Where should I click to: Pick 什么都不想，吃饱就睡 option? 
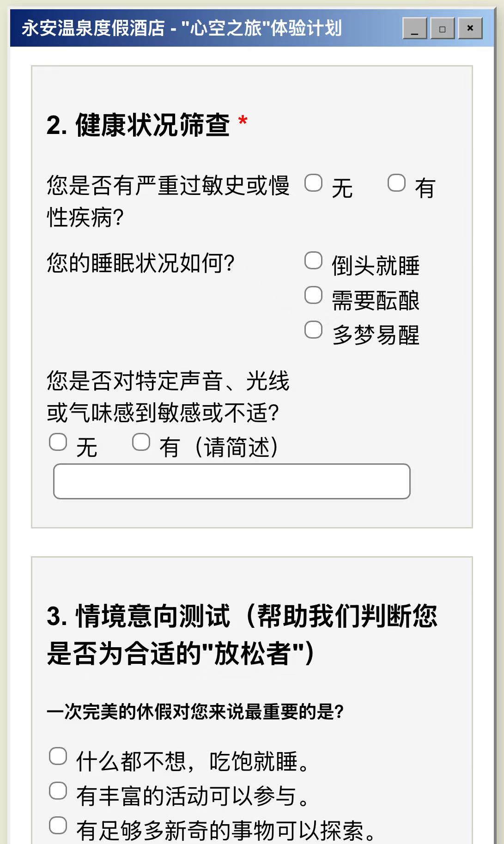click(58, 756)
